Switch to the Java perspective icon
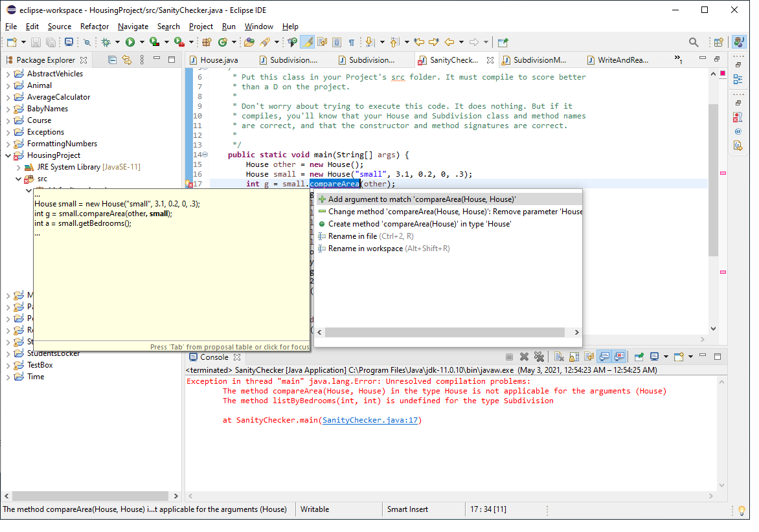This screenshot has height=532, width=759. pos(739,41)
